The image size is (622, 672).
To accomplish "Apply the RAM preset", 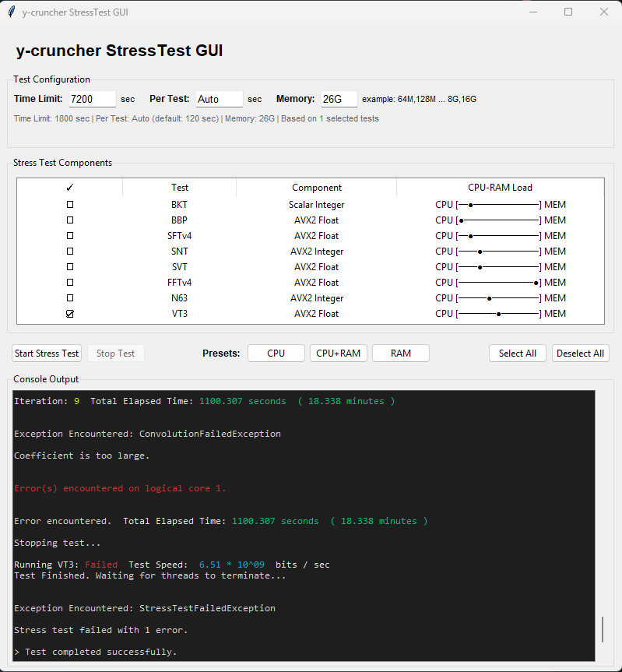I will coord(401,354).
